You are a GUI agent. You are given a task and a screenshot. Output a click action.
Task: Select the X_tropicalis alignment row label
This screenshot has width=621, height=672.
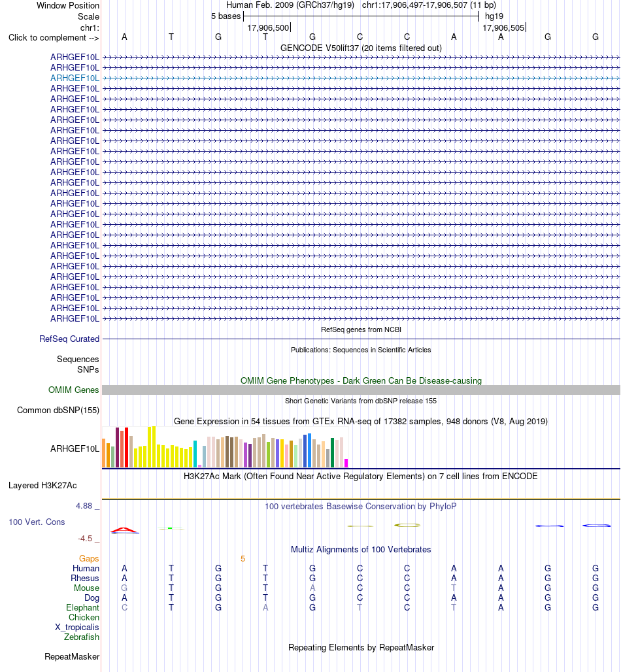click(77, 628)
